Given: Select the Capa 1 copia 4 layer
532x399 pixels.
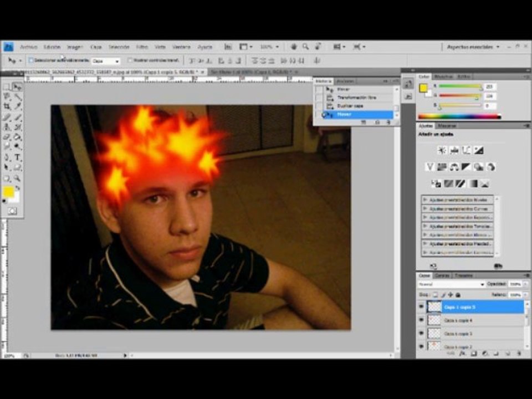Looking at the screenshot, I should click(x=475, y=320).
